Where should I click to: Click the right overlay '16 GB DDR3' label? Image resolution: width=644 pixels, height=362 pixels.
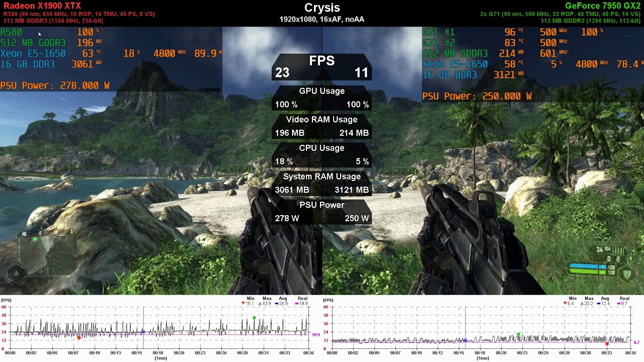tap(450, 75)
